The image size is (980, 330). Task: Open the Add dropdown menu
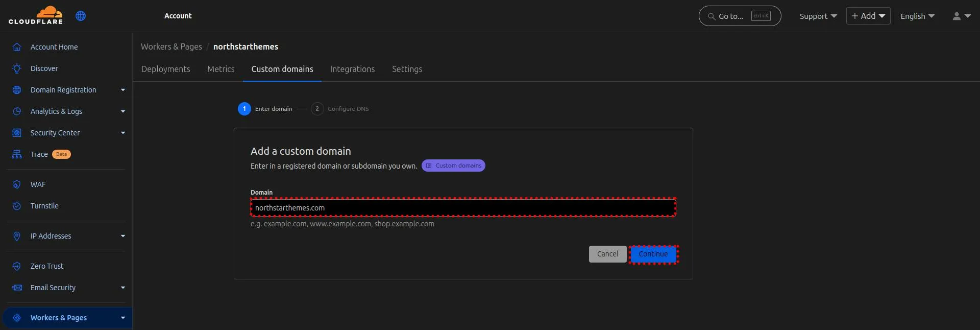[x=868, y=16]
